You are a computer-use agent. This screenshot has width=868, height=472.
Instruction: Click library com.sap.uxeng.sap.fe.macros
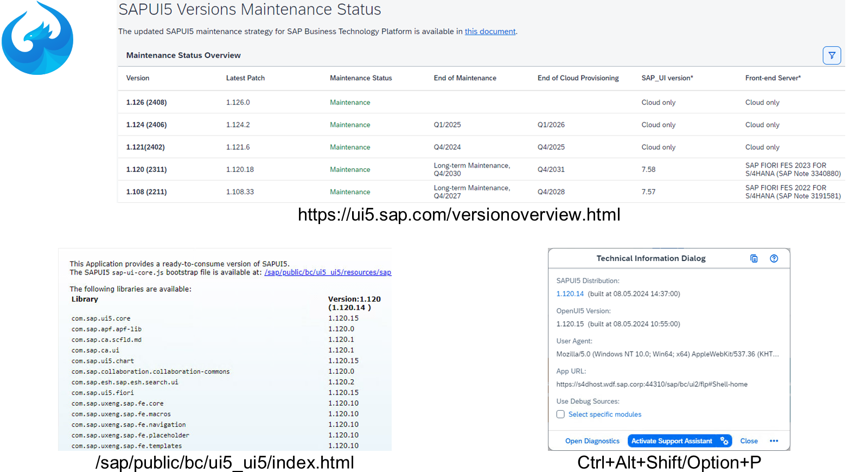121,414
